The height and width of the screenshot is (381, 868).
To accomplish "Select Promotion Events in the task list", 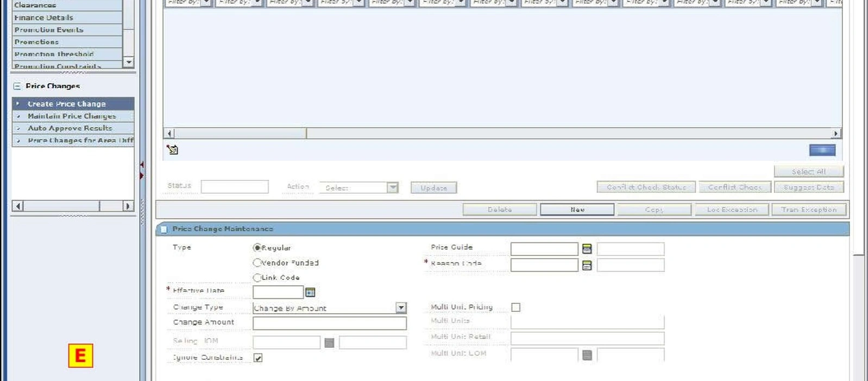I will 67,30.
